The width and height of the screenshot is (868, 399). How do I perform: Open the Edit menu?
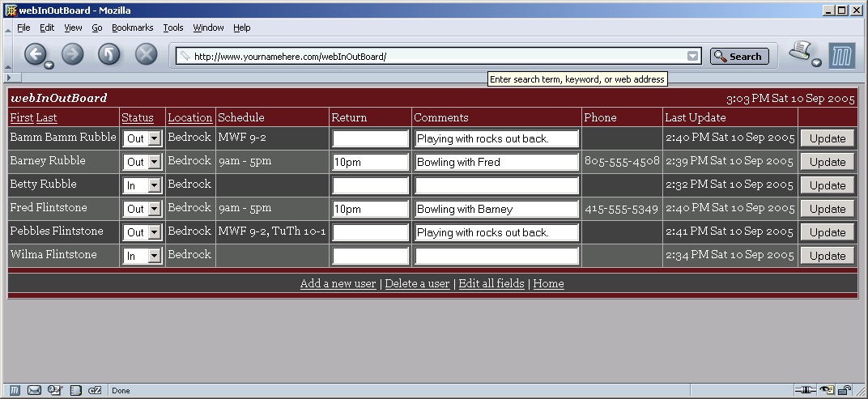click(x=47, y=28)
